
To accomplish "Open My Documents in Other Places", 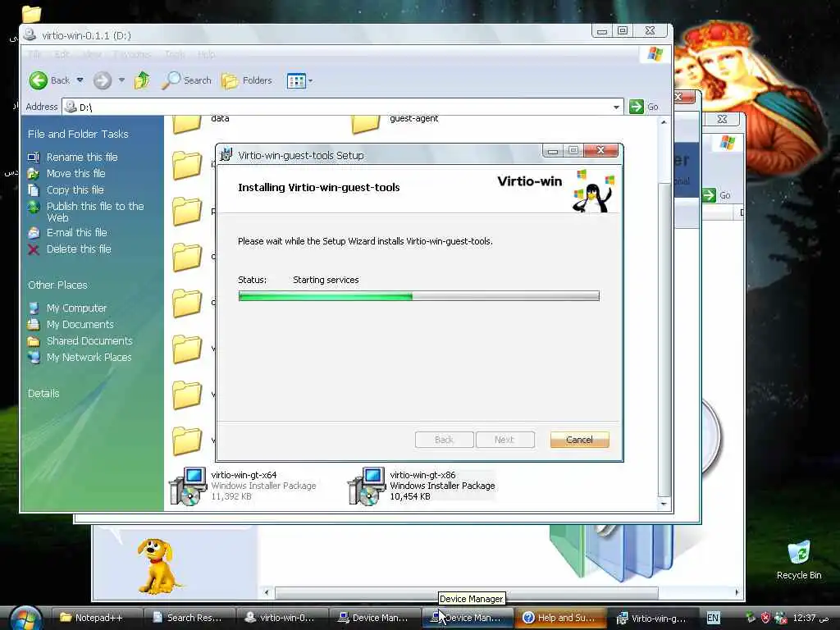I will click(80, 325).
